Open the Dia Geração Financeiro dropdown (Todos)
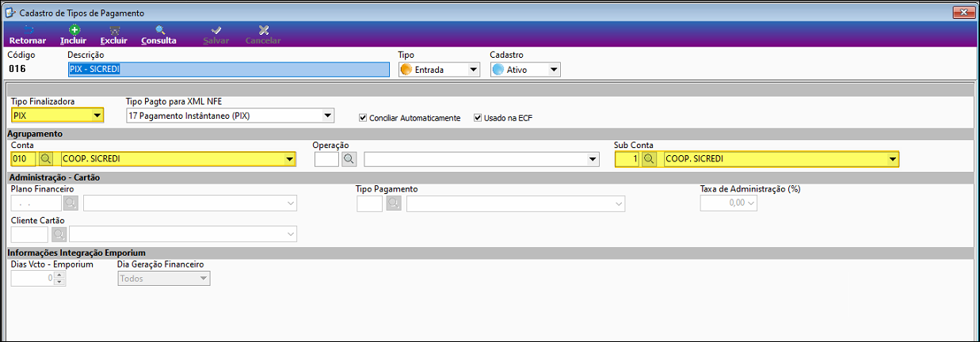This screenshot has height=342, width=980. [204, 278]
